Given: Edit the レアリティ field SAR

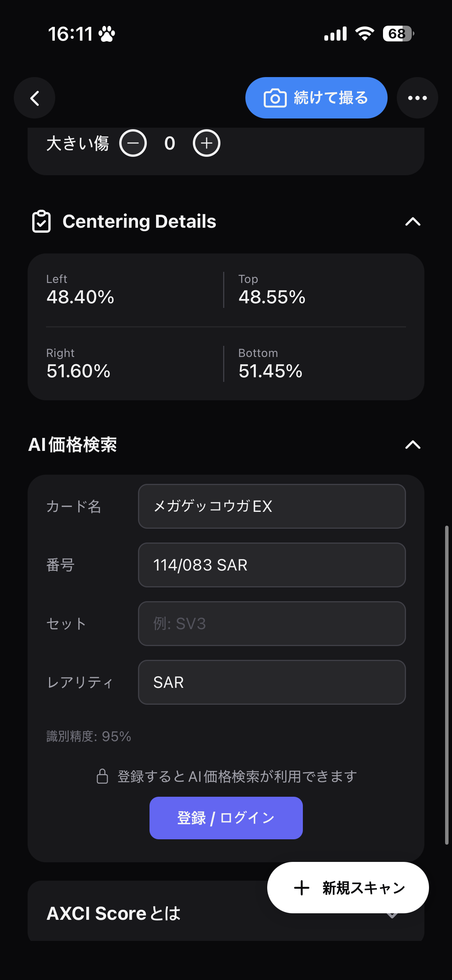Looking at the screenshot, I should tap(272, 682).
